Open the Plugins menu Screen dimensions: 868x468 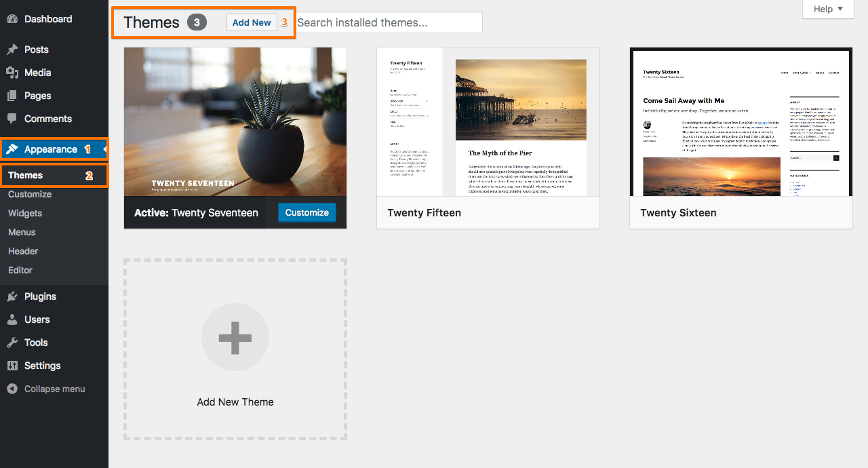click(x=54, y=296)
